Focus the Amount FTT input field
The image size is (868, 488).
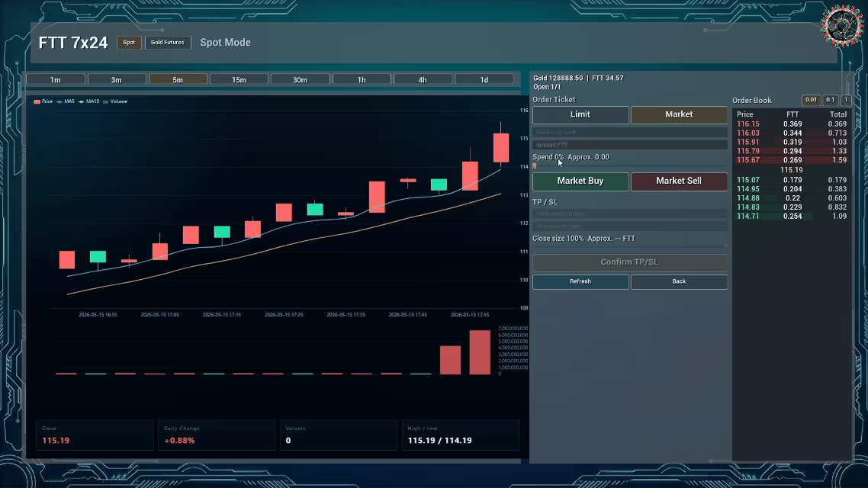click(630, 145)
